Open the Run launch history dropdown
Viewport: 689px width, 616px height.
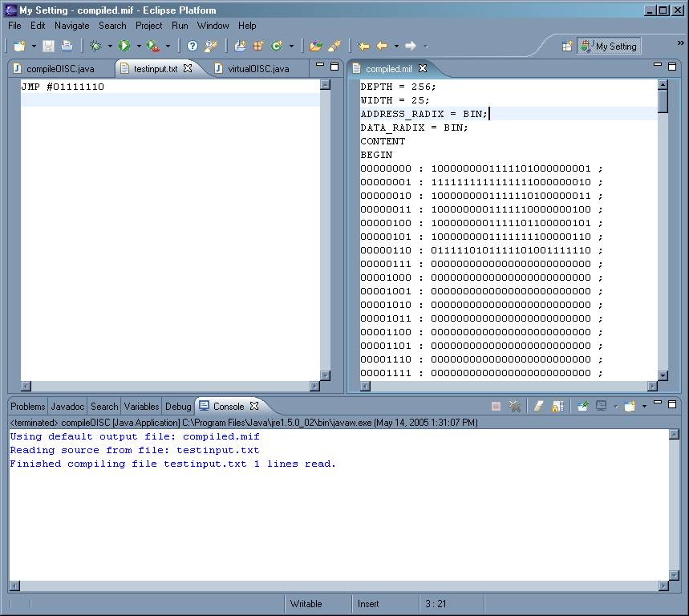139,47
